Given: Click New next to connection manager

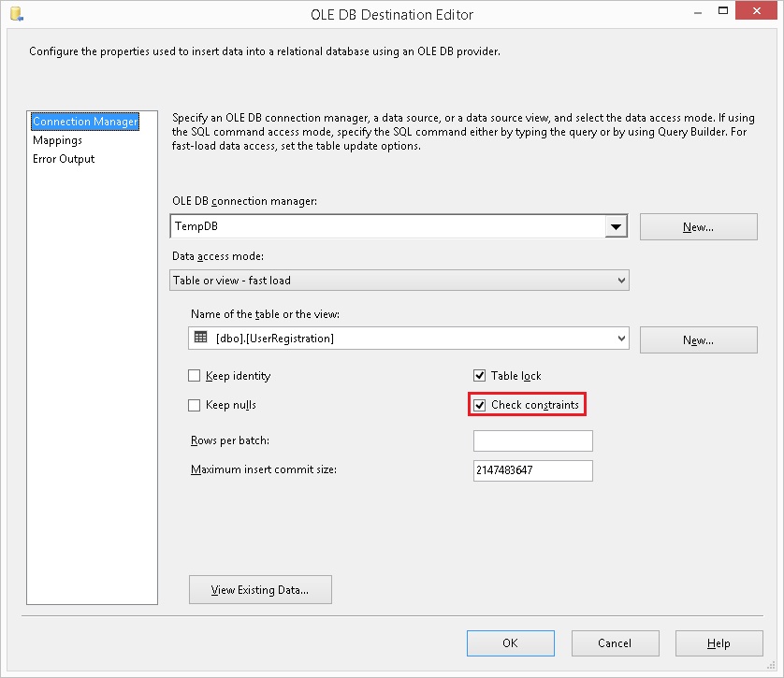Looking at the screenshot, I should [x=698, y=226].
